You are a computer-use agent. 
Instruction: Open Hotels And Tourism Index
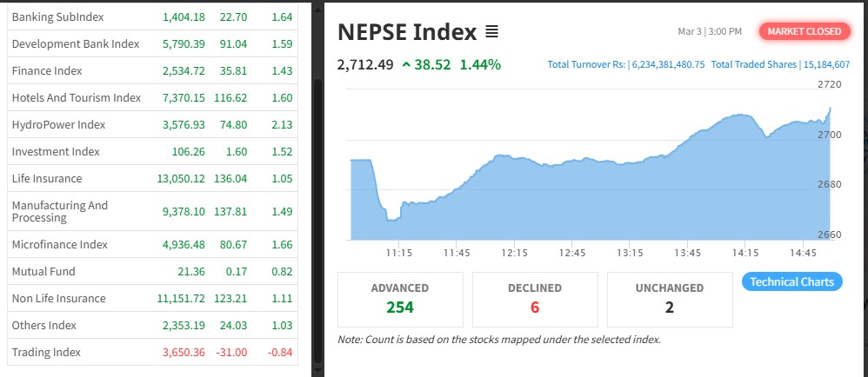(77, 97)
